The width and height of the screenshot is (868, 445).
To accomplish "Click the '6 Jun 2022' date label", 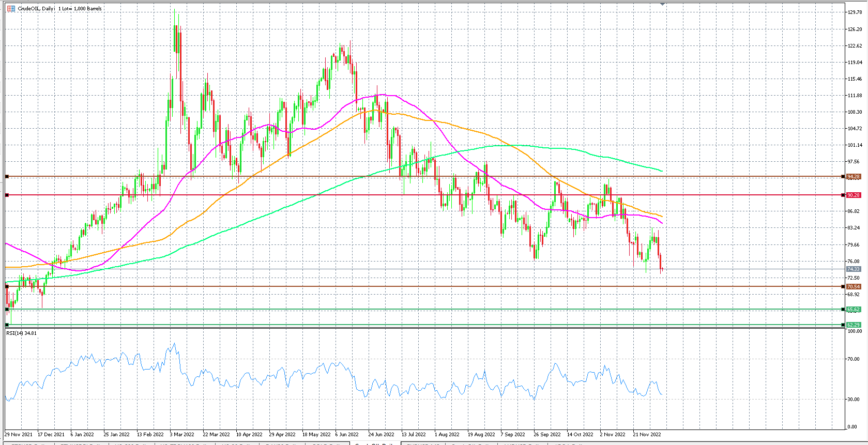I will point(347,435).
